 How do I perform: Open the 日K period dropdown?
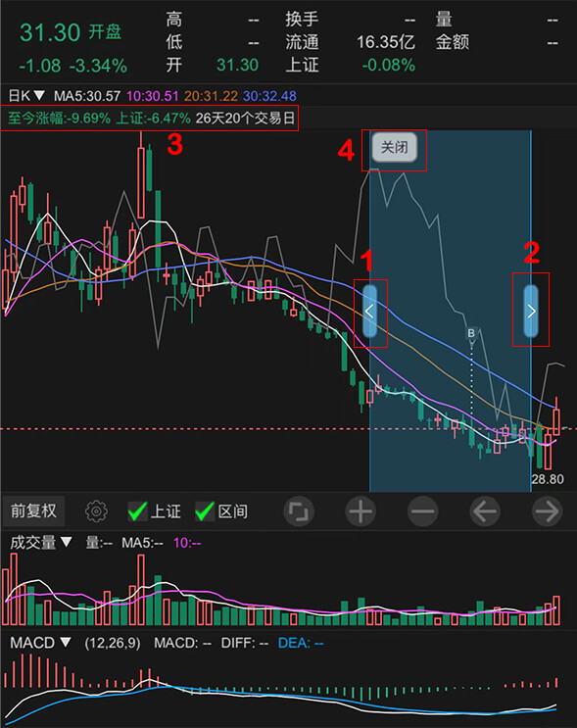click(x=26, y=96)
